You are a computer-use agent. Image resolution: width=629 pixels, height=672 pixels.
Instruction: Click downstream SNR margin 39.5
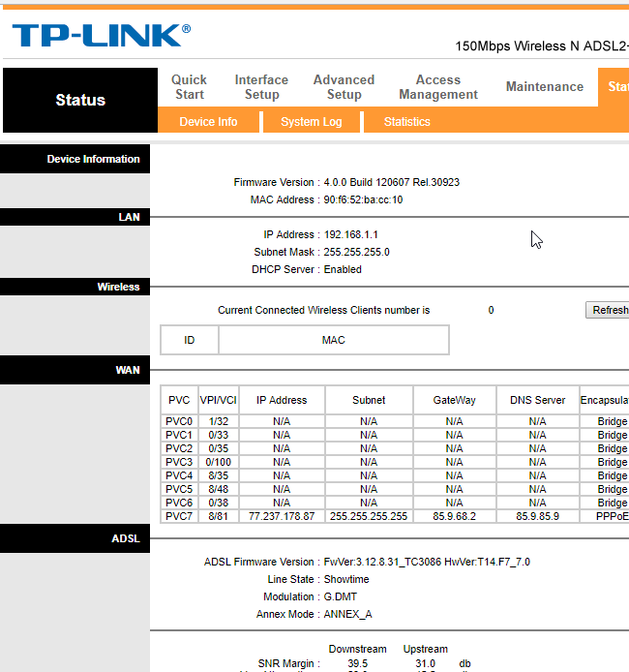click(357, 664)
